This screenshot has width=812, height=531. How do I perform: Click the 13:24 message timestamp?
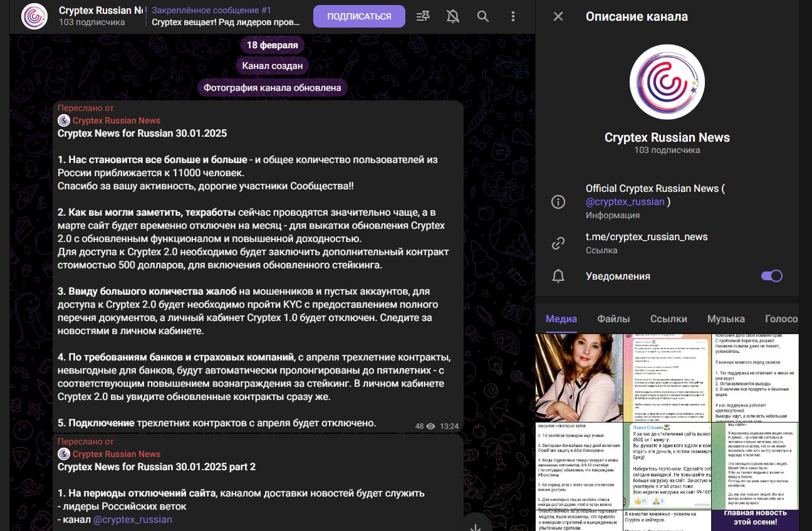click(x=449, y=426)
